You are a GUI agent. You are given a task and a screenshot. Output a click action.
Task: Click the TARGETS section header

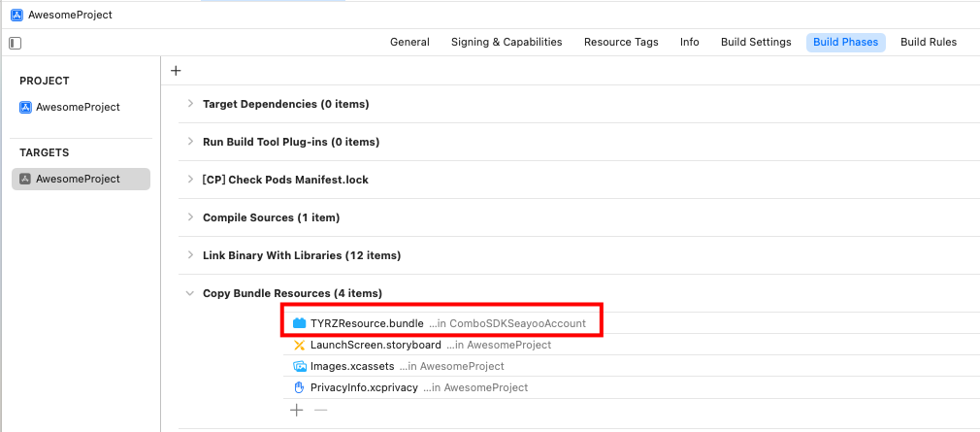point(45,152)
